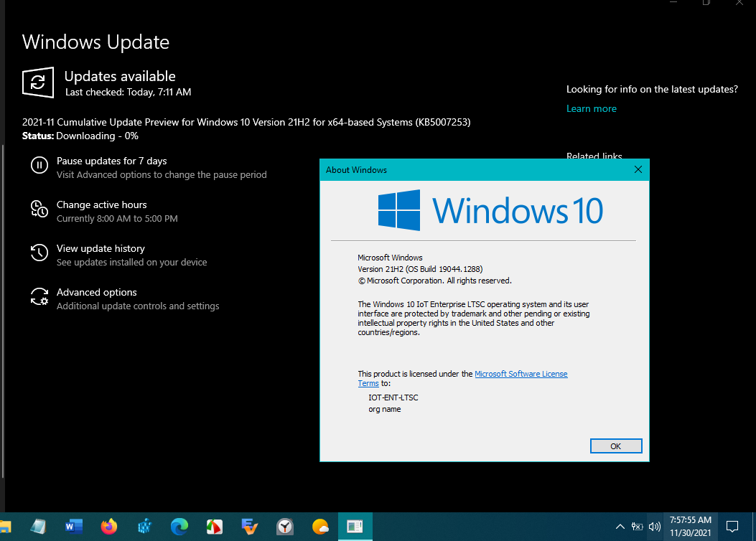
Task: Open the red-green triangle app on taskbar
Action: (215, 527)
